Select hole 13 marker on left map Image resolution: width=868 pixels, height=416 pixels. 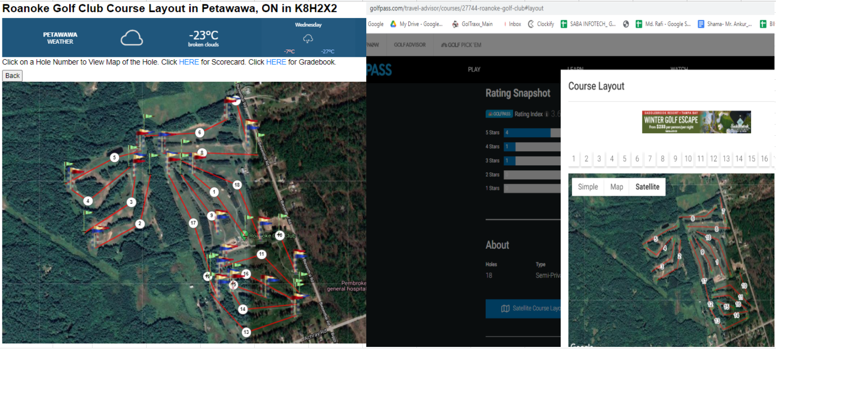246,332
